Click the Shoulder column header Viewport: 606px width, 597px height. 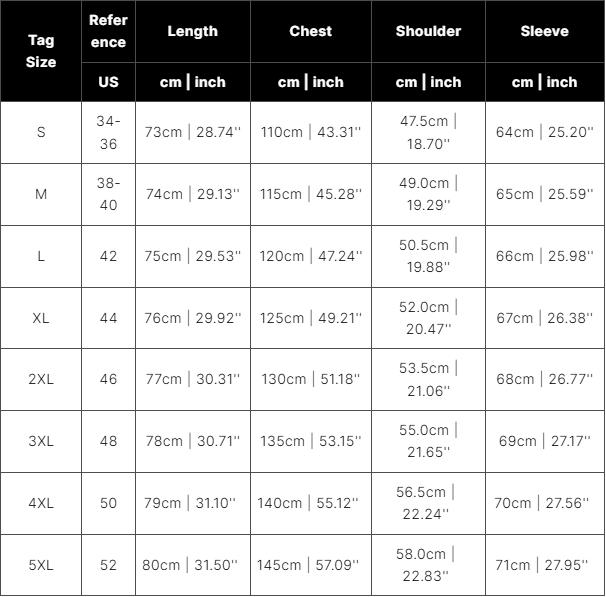[x=428, y=31]
